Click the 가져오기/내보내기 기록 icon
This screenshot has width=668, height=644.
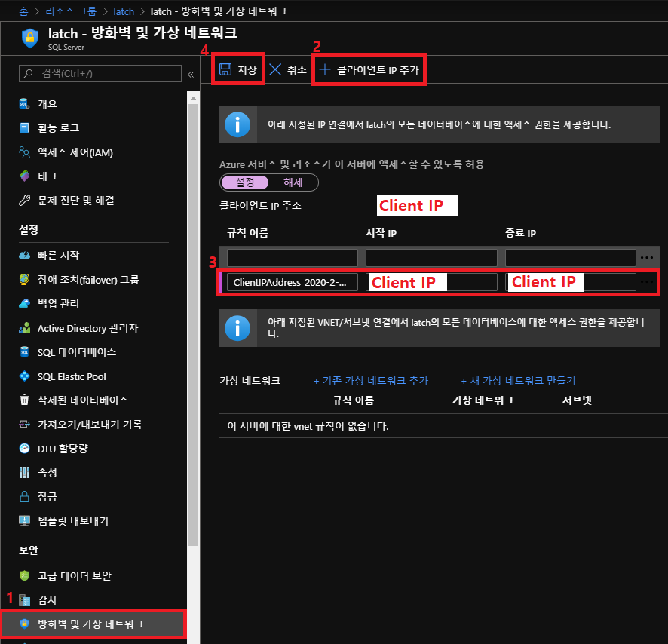click(24, 424)
